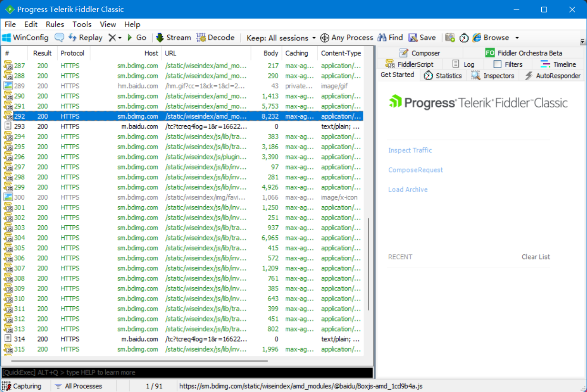Open the File menu
Screen dimensions: 587x392
point(10,24)
